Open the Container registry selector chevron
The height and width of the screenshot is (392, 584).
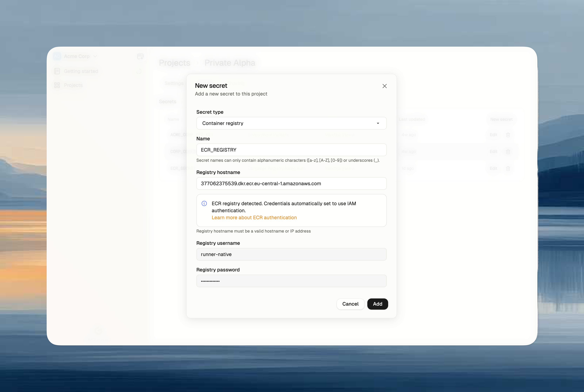378,123
